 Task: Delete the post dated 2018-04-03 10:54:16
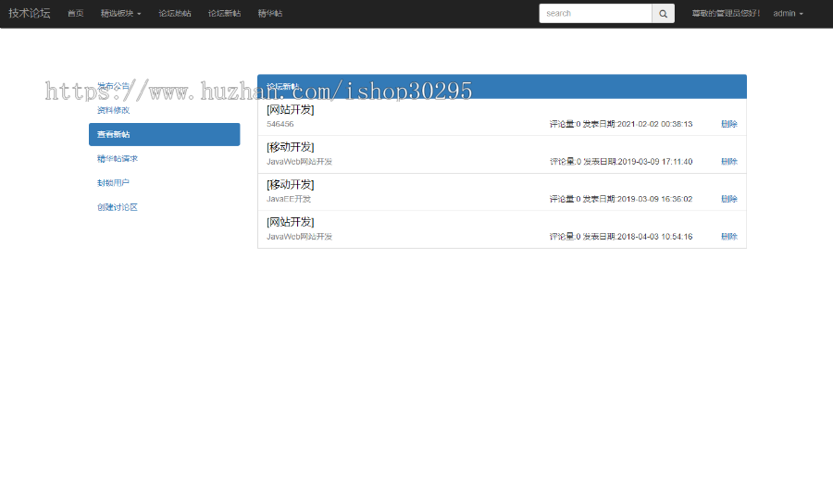click(729, 237)
